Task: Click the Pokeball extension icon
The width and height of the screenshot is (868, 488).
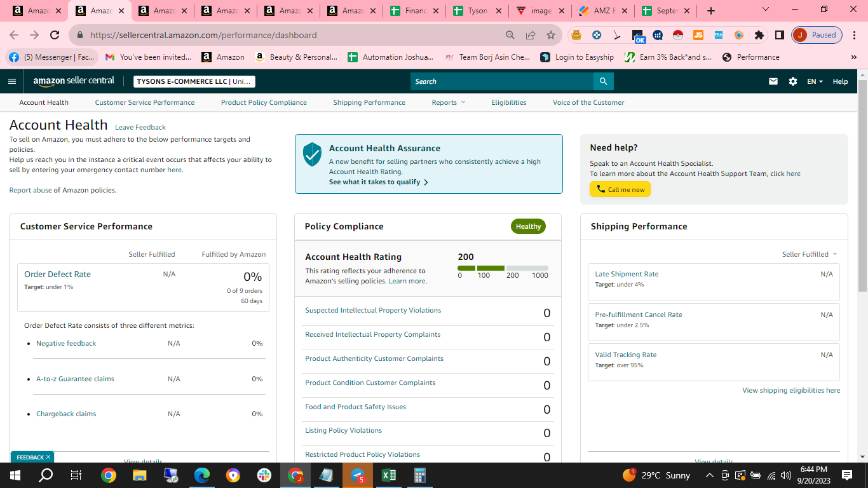Action: pyautogui.click(x=677, y=35)
